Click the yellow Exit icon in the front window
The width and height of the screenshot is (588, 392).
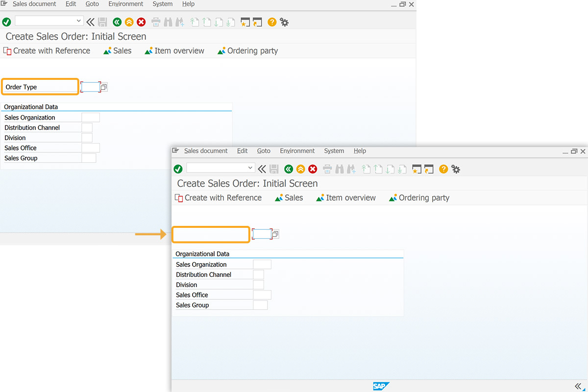[300, 169]
